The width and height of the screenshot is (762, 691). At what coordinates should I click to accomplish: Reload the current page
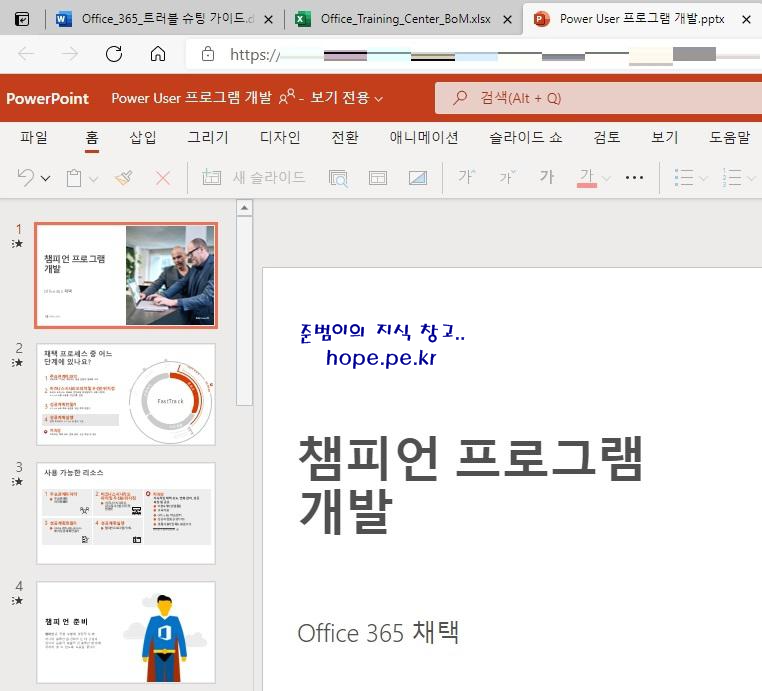click(114, 54)
